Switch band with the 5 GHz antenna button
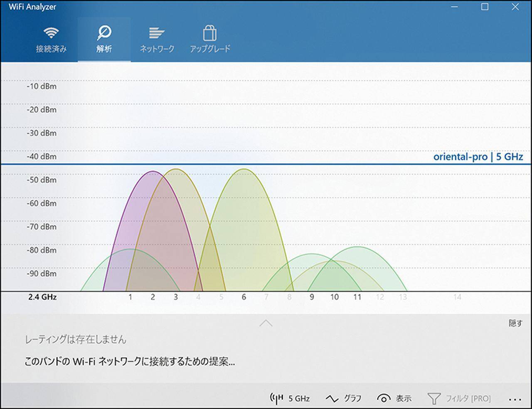The height and width of the screenshot is (409, 532). tap(290, 398)
